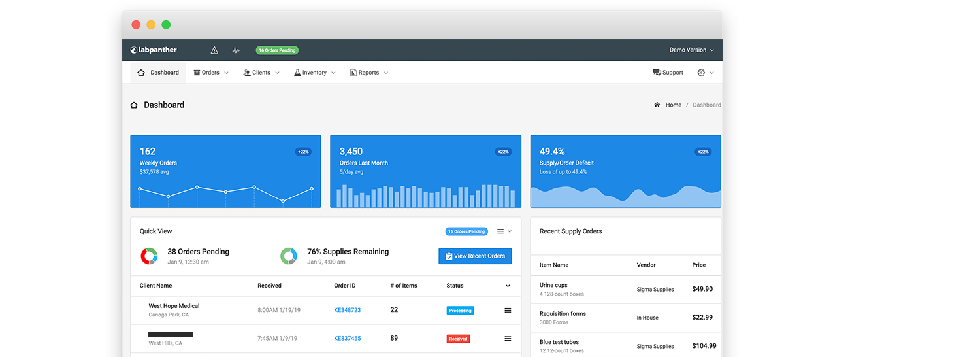The width and height of the screenshot is (980, 357).
Task: Select West Hope Medical client name
Action: (174, 306)
